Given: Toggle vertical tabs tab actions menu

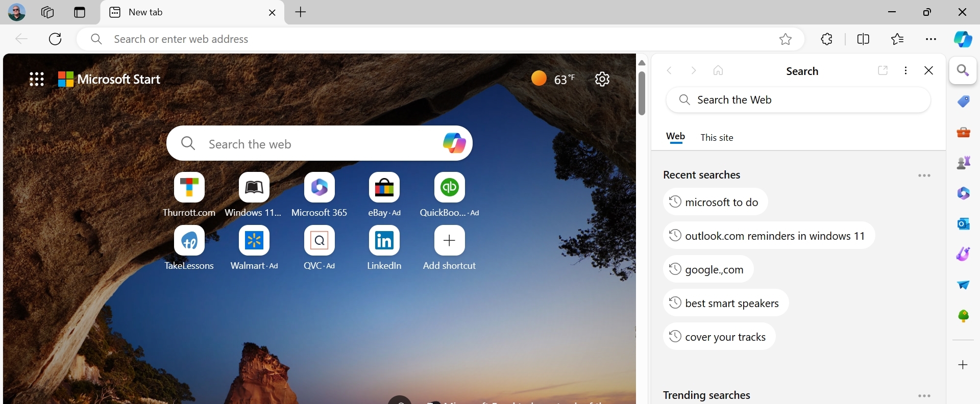Looking at the screenshot, I should [x=80, y=12].
